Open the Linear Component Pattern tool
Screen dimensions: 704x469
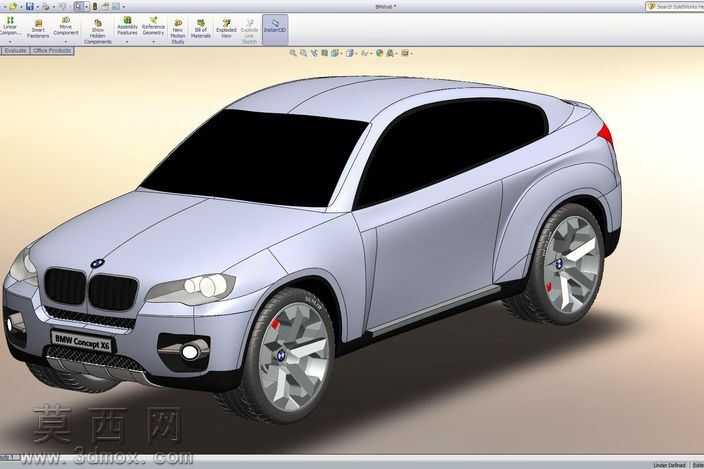[x=9, y=26]
